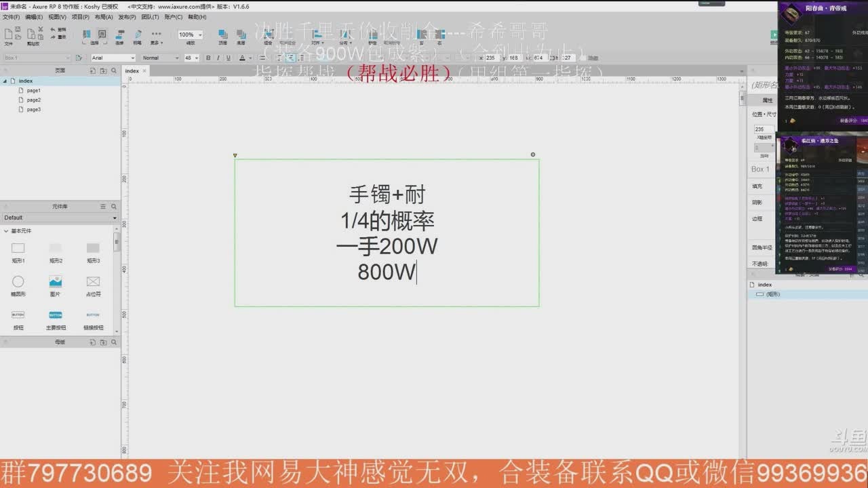Click the undo arrow icon

[53, 30]
